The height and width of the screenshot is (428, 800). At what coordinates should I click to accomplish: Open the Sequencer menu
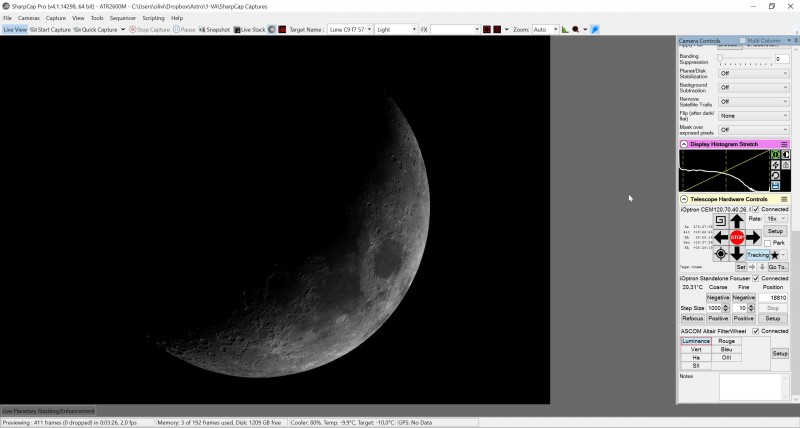123,18
